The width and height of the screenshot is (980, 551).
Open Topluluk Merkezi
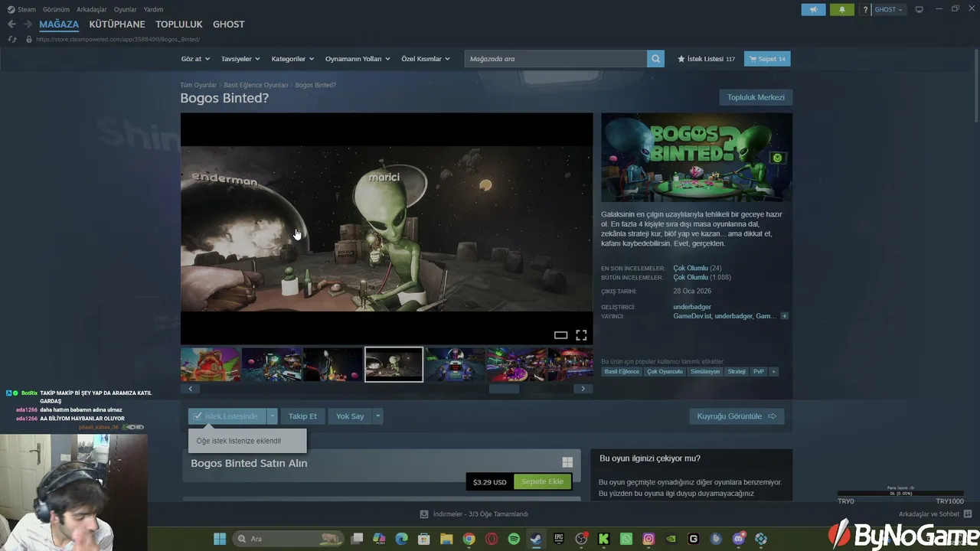coord(756,97)
